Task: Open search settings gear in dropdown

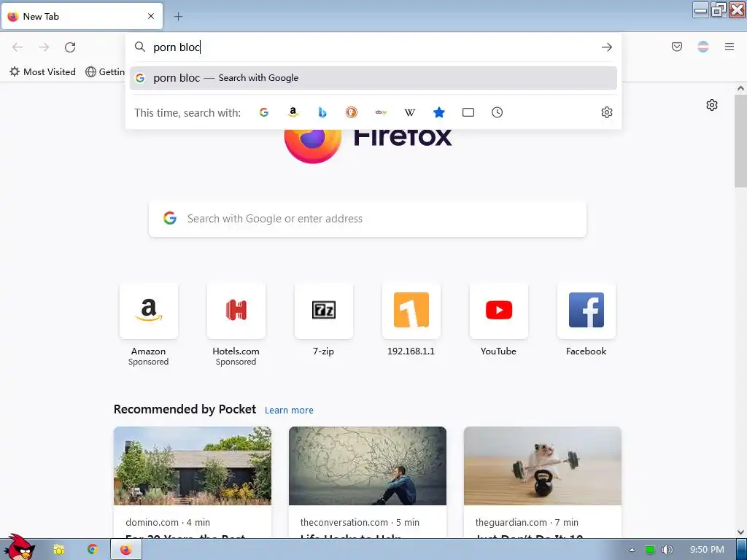Action: coord(606,112)
